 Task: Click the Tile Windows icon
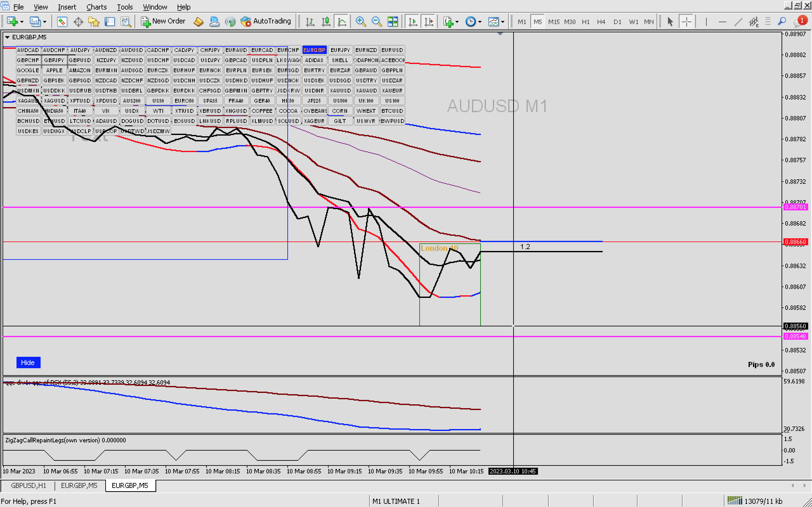pos(392,22)
